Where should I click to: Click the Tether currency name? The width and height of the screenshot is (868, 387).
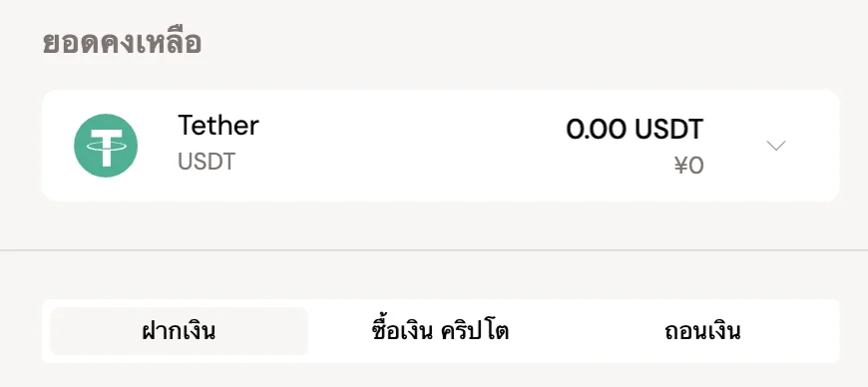(218, 126)
